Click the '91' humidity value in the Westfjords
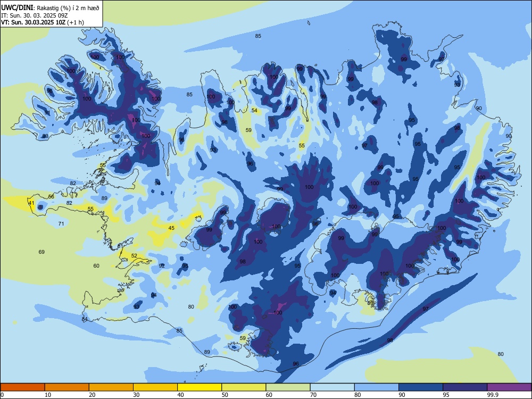 pos(47,113)
